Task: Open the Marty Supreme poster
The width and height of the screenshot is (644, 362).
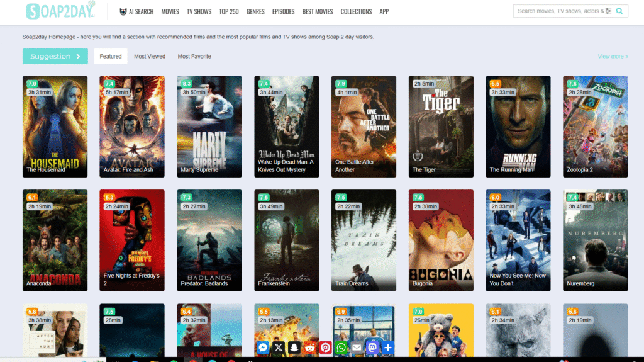Action: (x=209, y=126)
